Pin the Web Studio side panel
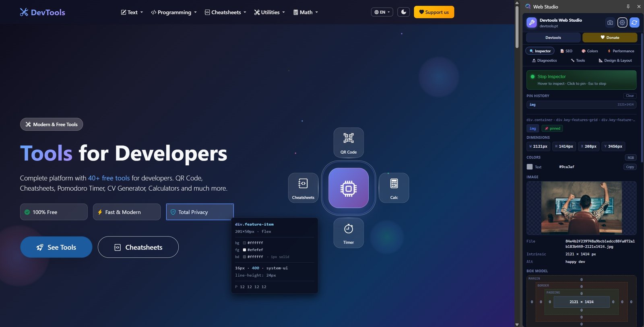This screenshot has width=644, height=327. 628,6
